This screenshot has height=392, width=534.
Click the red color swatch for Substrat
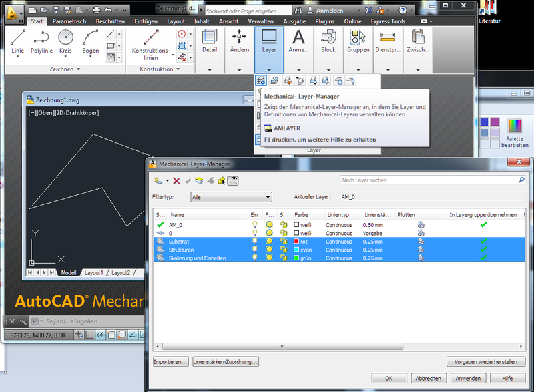(296, 242)
